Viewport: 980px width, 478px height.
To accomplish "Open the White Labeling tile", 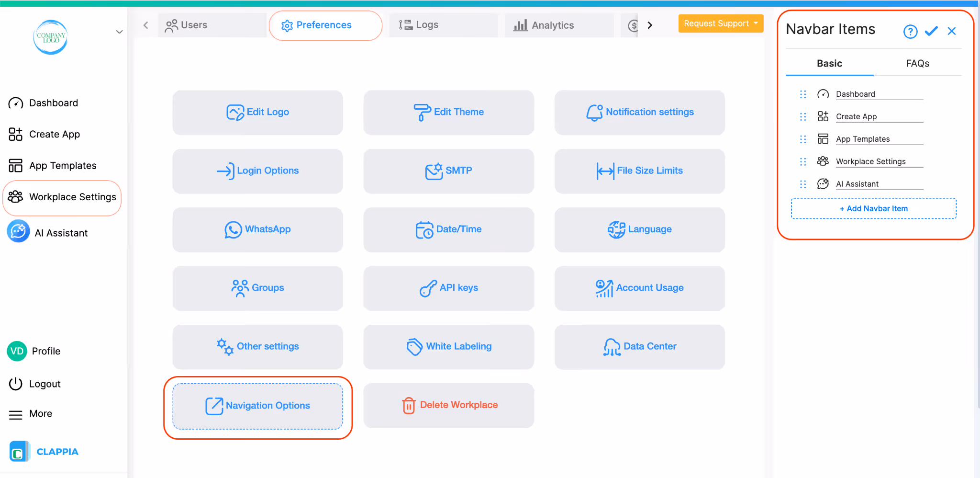I will point(448,347).
